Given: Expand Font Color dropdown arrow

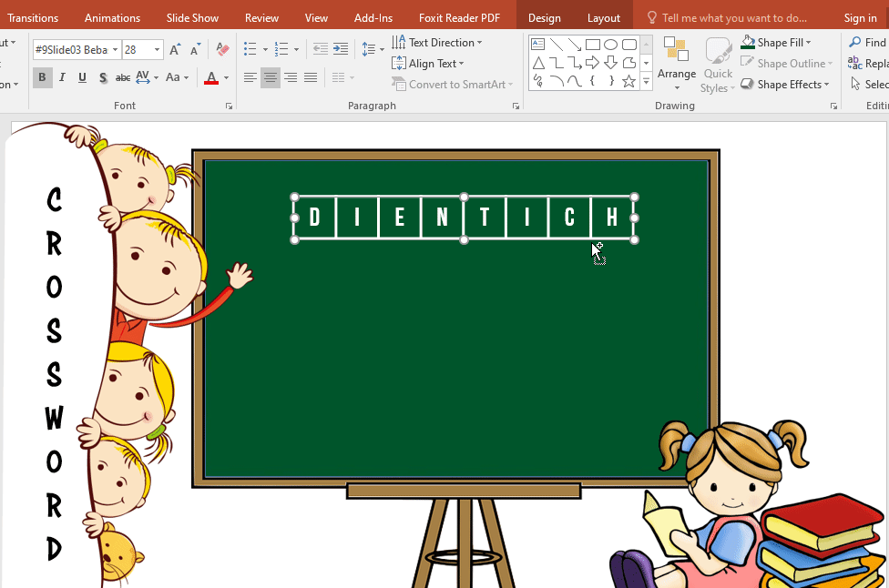Looking at the screenshot, I should [226, 77].
